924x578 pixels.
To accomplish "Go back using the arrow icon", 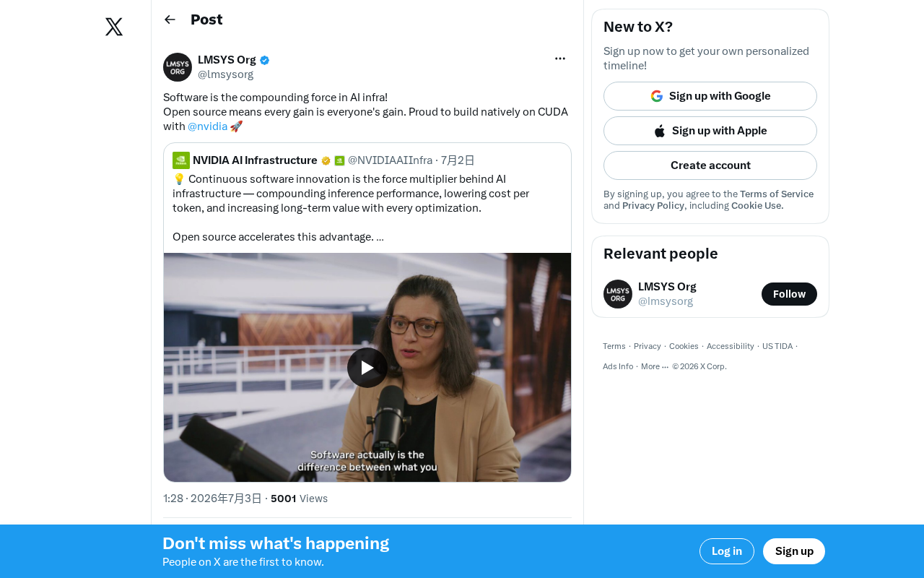I will 170,20.
